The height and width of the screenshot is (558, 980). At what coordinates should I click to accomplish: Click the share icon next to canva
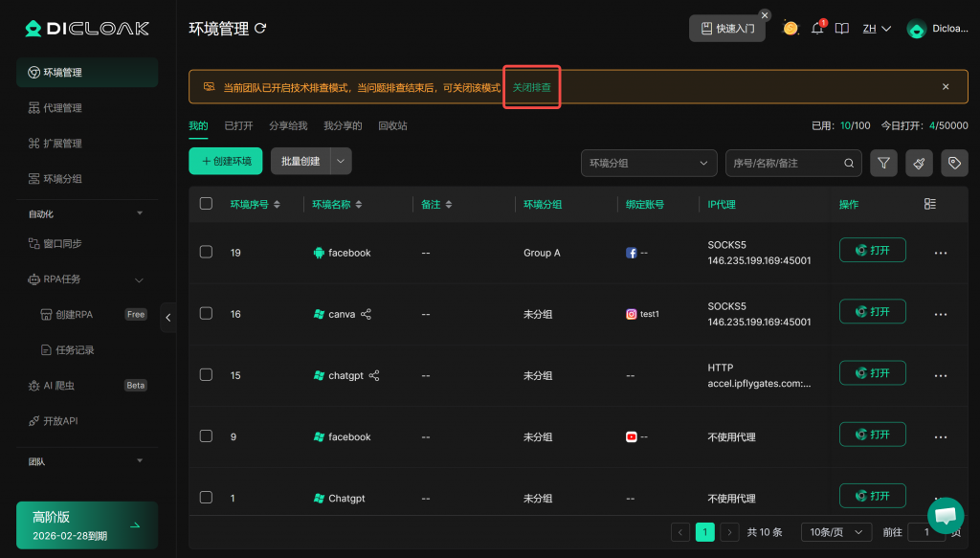367,314
